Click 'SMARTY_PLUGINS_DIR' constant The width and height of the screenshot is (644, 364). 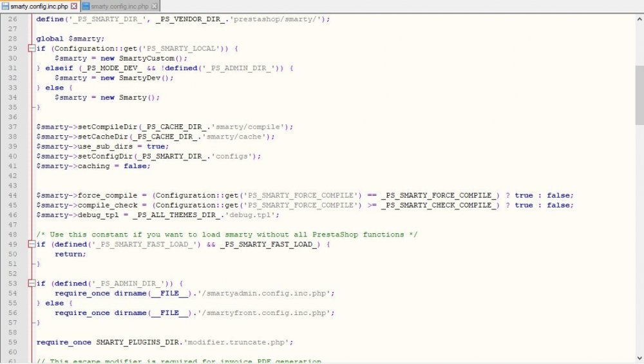[x=138, y=342]
